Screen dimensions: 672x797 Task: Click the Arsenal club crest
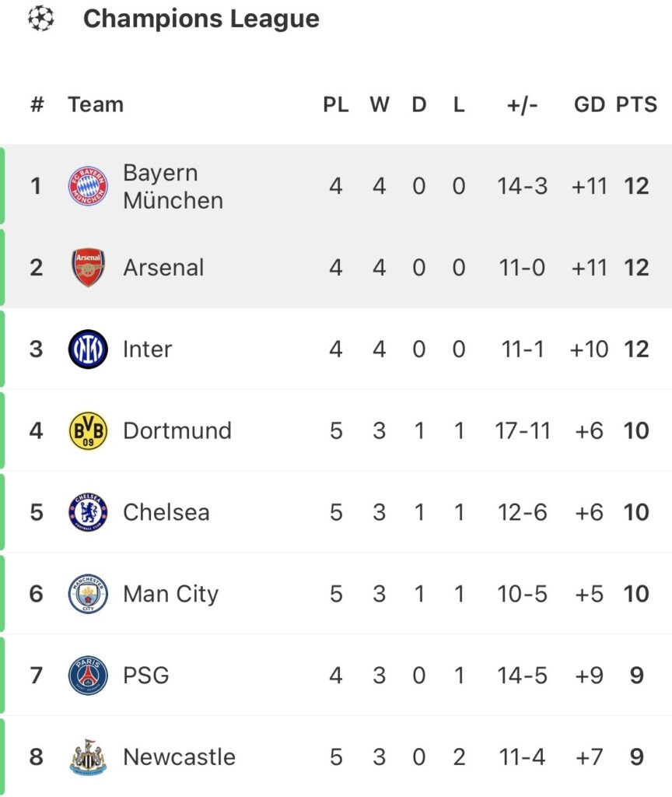coord(88,268)
